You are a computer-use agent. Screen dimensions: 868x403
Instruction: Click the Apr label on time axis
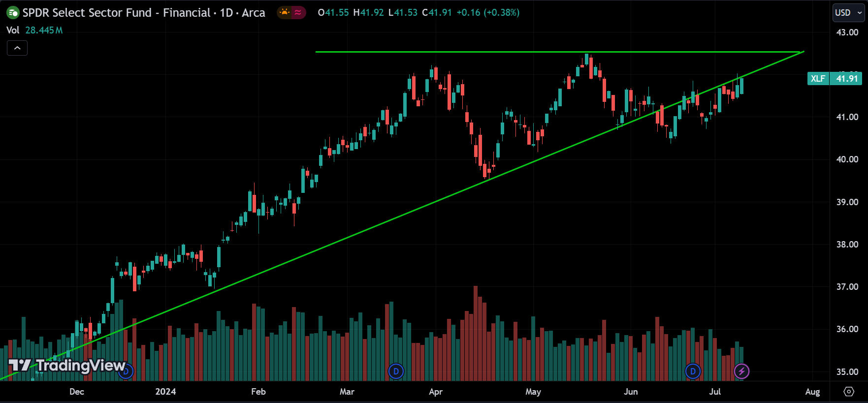point(436,392)
